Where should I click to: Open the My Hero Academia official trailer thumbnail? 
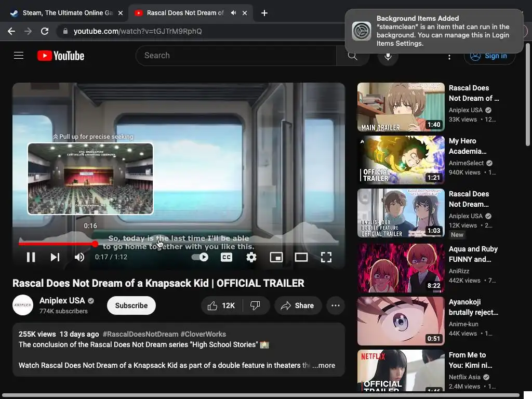pyautogui.click(x=401, y=160)
